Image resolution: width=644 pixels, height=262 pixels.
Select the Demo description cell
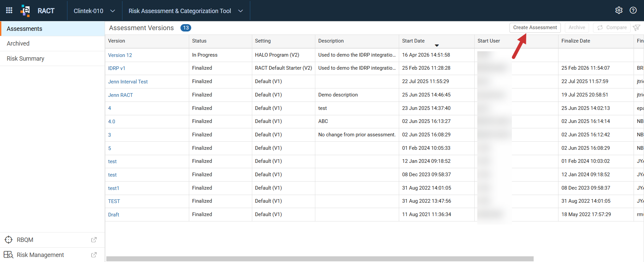coord(357,95)
